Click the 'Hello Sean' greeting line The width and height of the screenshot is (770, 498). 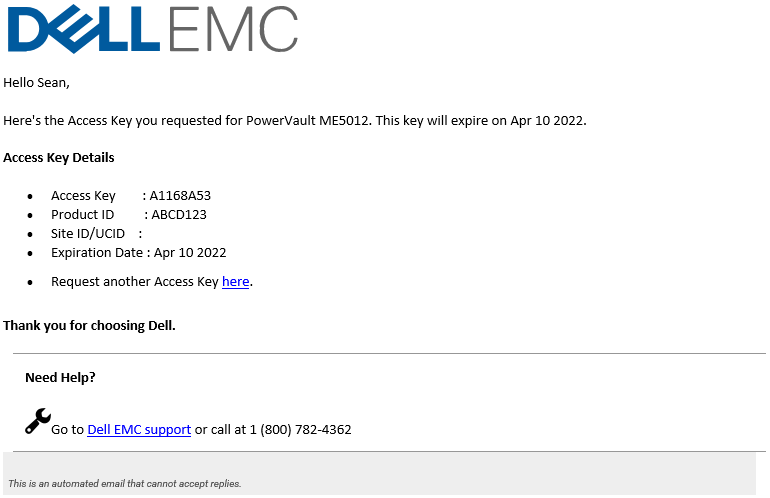click(x=37, y=83)
